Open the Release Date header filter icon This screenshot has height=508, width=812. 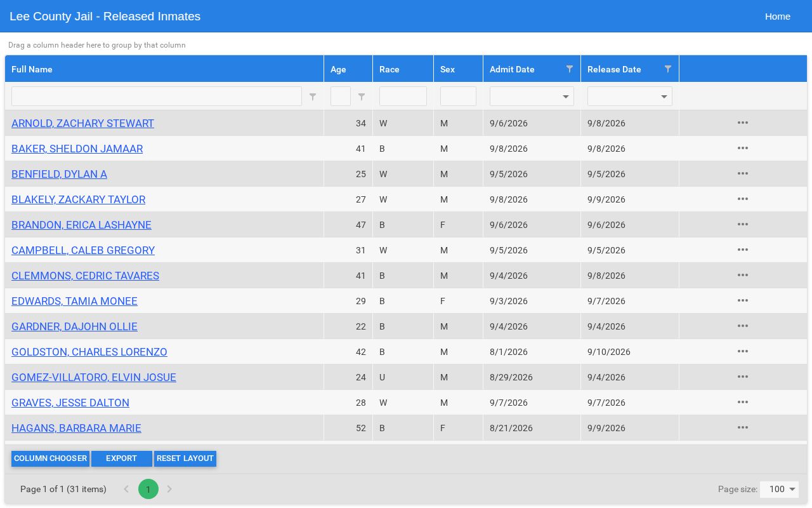click(668, 69)
